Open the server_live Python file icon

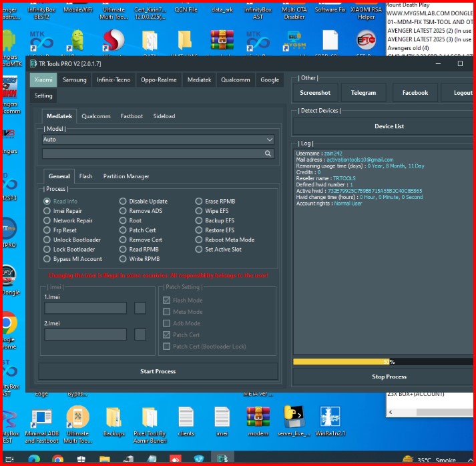coord(294,417)
